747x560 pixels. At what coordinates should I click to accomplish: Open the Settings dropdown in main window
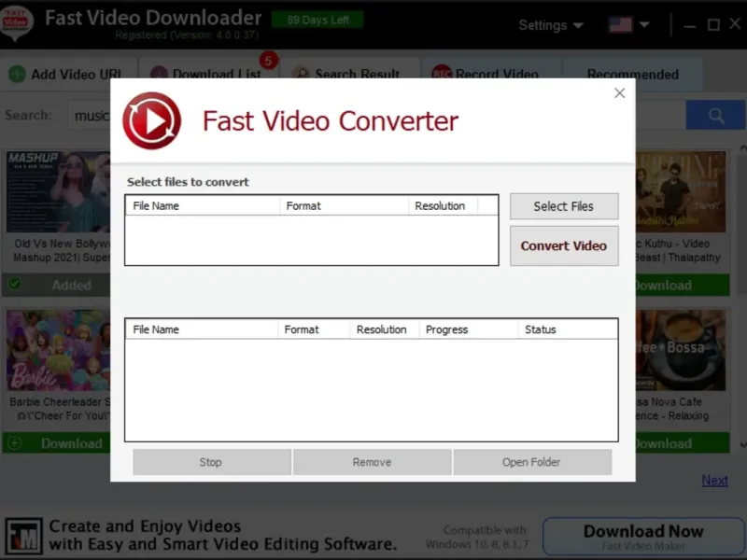tap(551, 25)
